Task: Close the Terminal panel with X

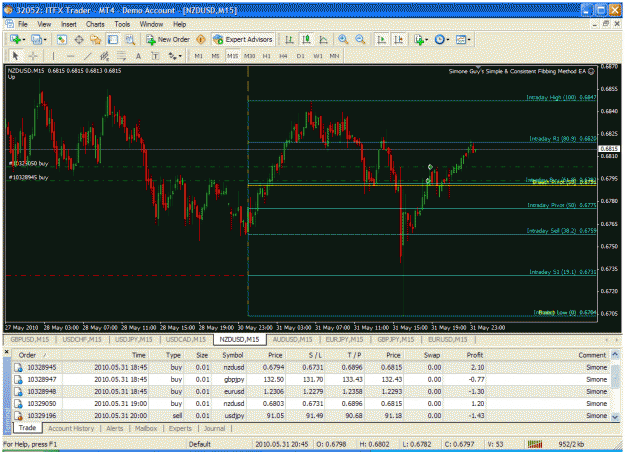Action: [x=7, y=352]
